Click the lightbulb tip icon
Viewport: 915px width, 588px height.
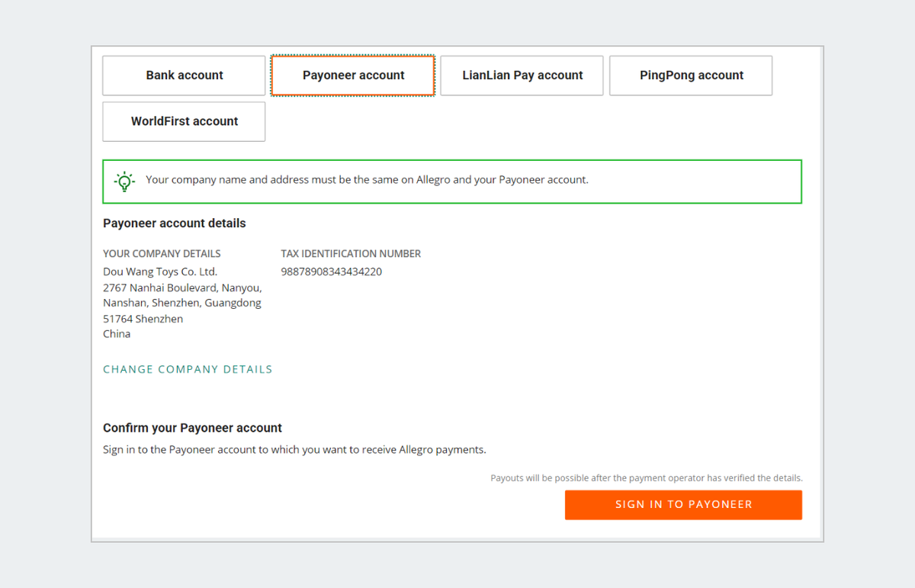[x=124, y=182]
